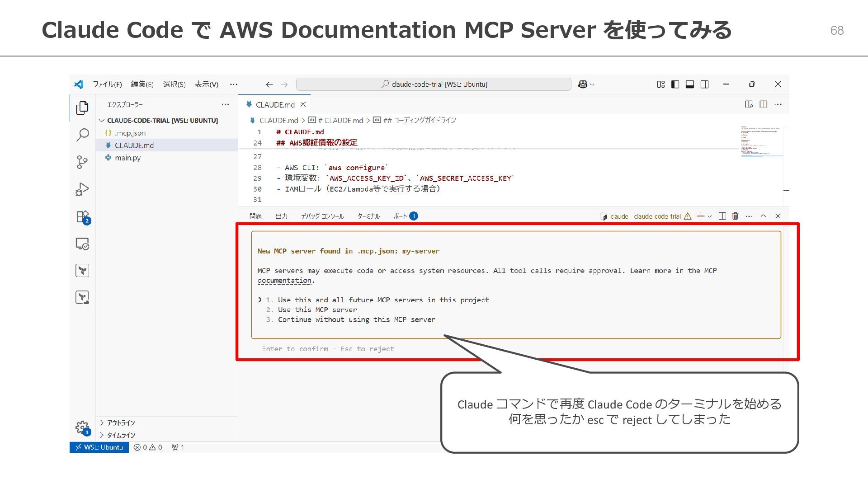Image resolution: width=868 pixels, height=488 pixels.
Task: Click the VS Code logo icon
Action: (79, 84)
